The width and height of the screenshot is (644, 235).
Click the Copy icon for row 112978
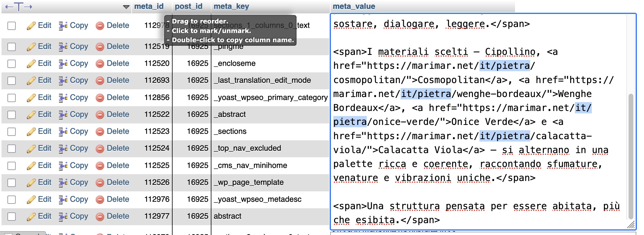pyautogui.click(x=63, y=26)
